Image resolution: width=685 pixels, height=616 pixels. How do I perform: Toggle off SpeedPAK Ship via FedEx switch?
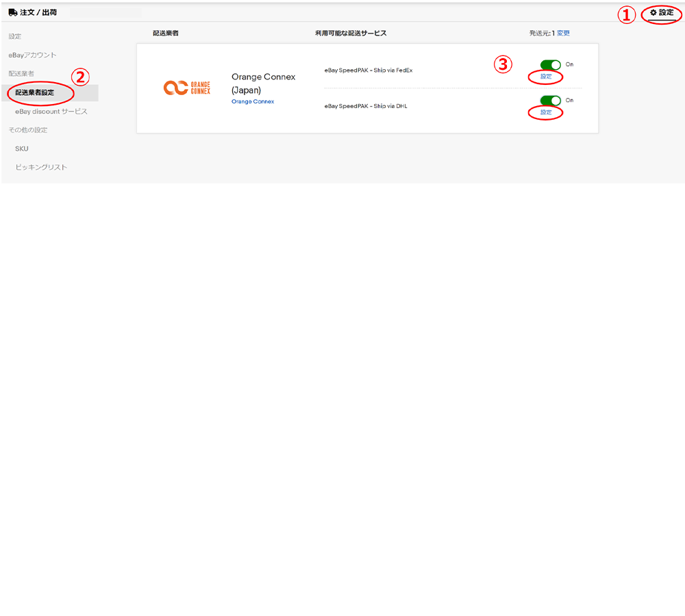click(x=551, y=64)
